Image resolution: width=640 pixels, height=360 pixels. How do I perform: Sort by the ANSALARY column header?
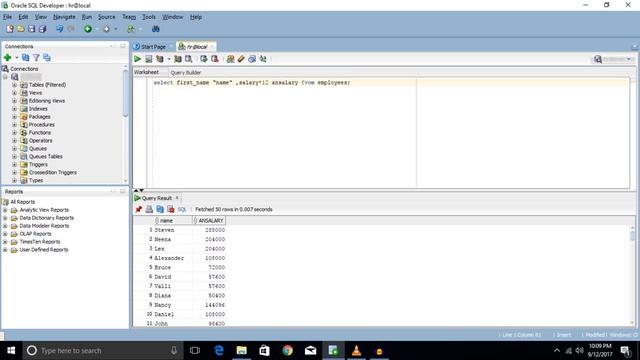209,221
